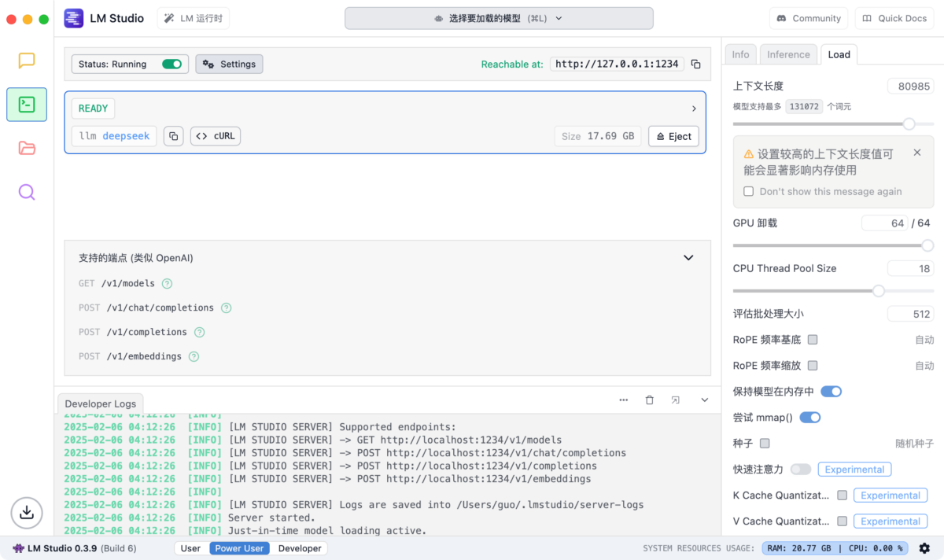Screen dimensions: 944x560
Task: Open the Downloads icon at bottom left
Action: tap(27, 512)
